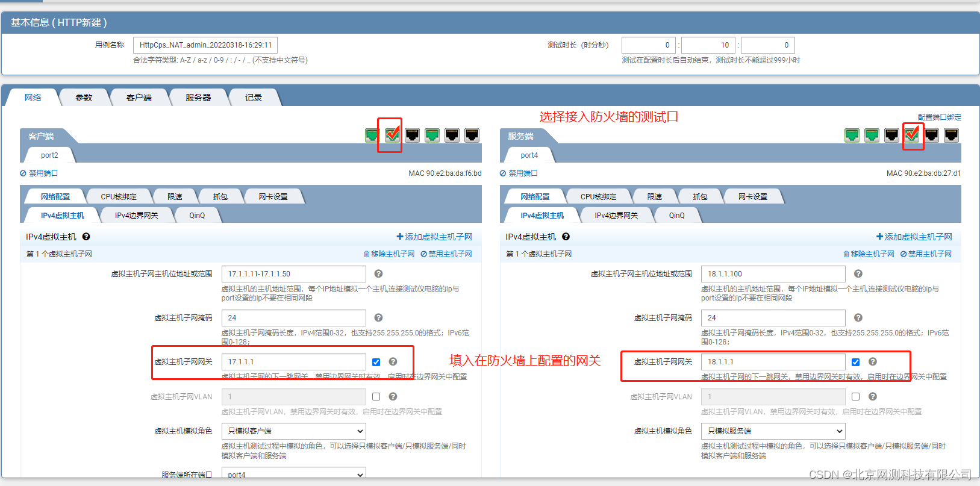Screen dimensions: 980x486
Task: Open client QinQ tab
Action: [x=197, y=216]
